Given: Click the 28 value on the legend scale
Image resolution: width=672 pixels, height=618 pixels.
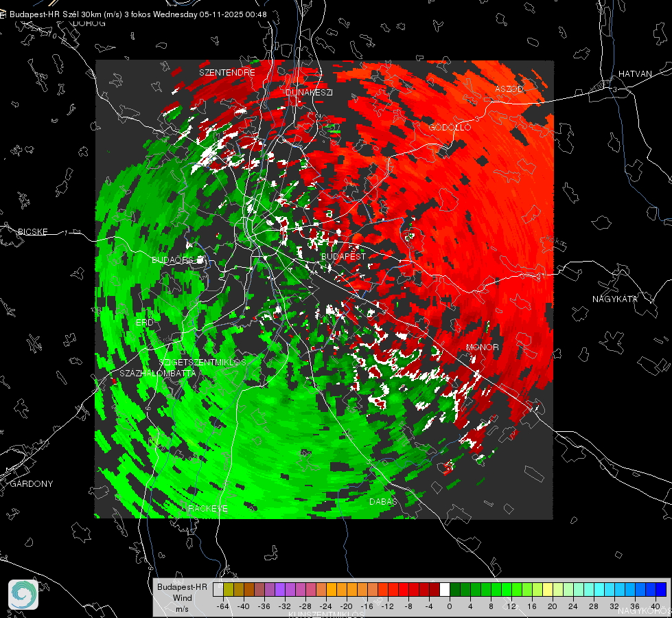Looking at the screenshot, I should [x=594, y=606].
